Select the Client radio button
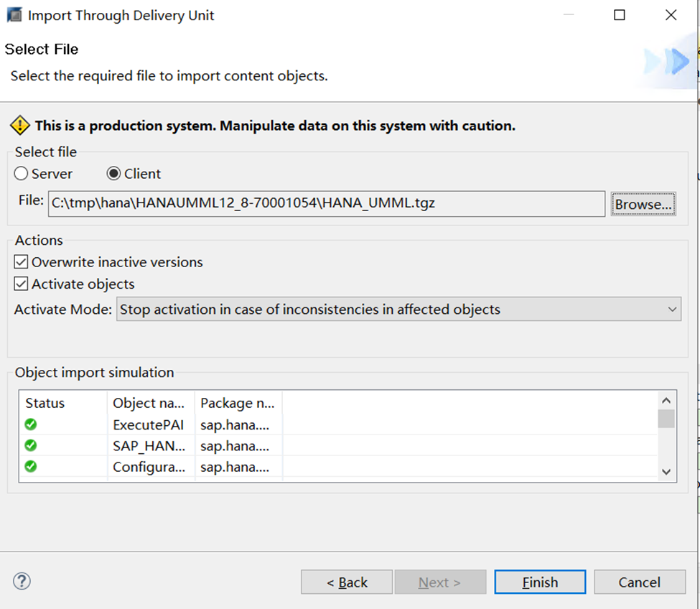Screen dimensions: 700x609 click(x=113, y=174)
